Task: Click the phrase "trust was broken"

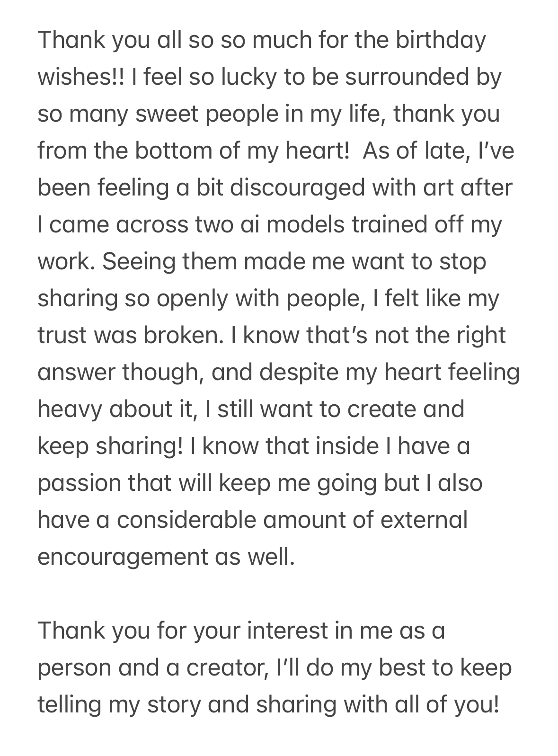Action: pos(127,335)
